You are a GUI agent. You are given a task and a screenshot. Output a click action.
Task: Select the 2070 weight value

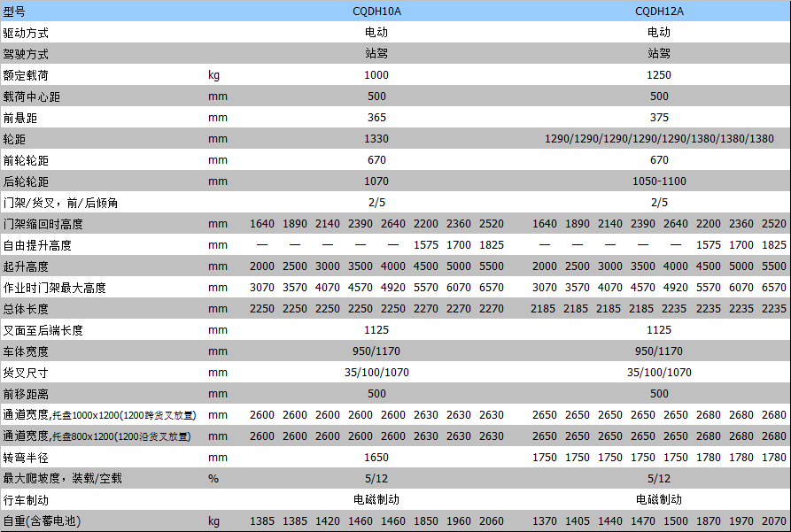(x=773, y=521)
